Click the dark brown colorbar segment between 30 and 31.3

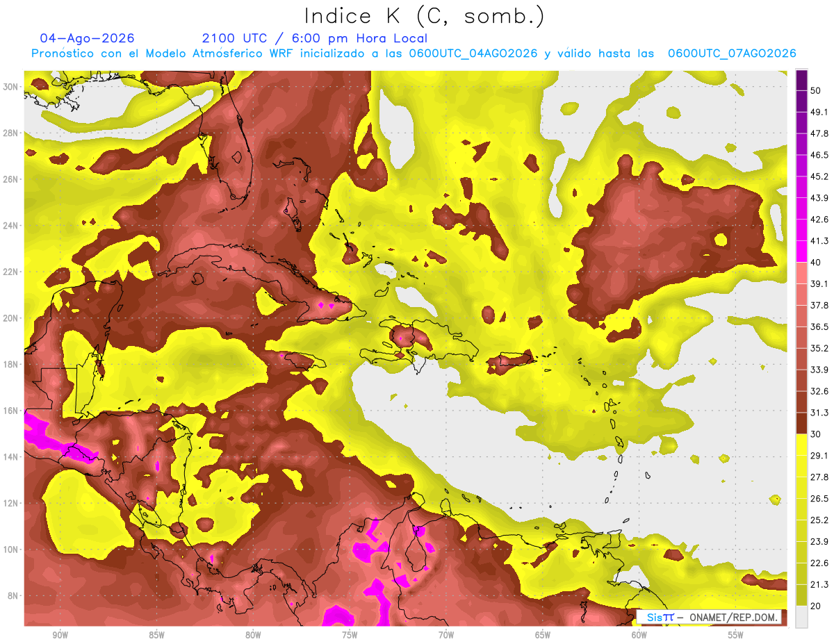[801, 423]
